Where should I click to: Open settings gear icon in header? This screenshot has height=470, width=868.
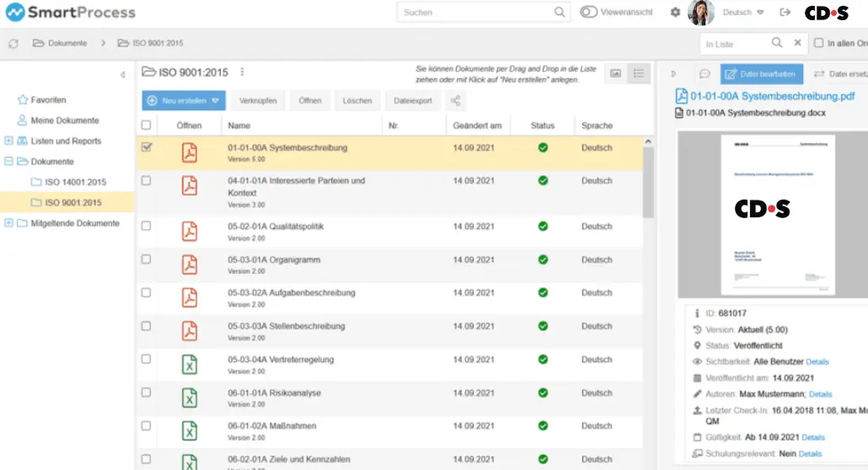coord(675,12)
